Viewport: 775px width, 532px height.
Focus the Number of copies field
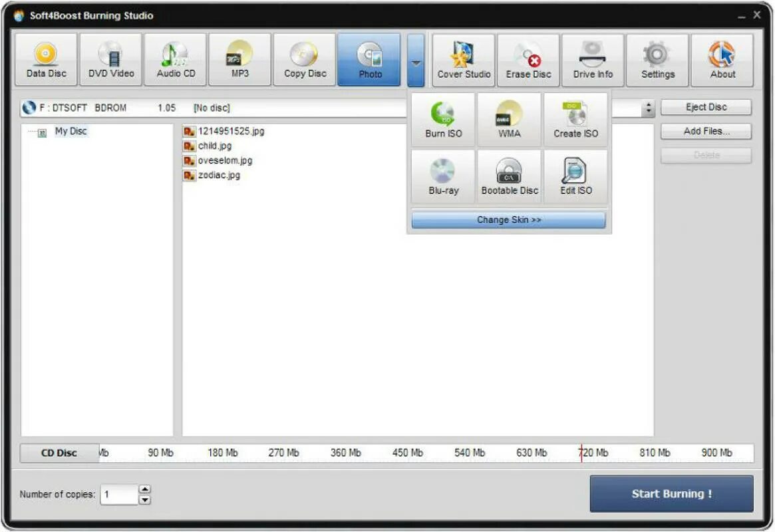click(x=118, y=495)
